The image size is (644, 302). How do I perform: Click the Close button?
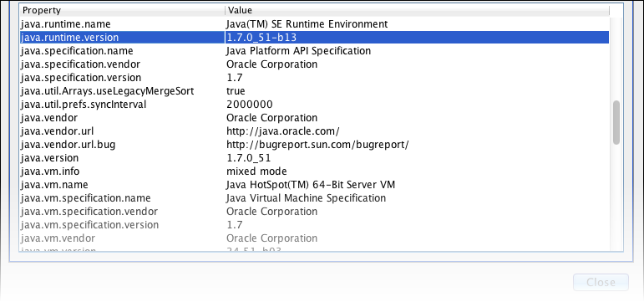click(601, 282)
